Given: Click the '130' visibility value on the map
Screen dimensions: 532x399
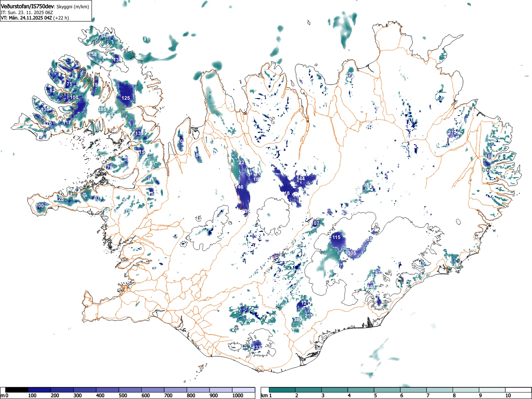Looking at the screenshot, I should [x=45, y=109].
